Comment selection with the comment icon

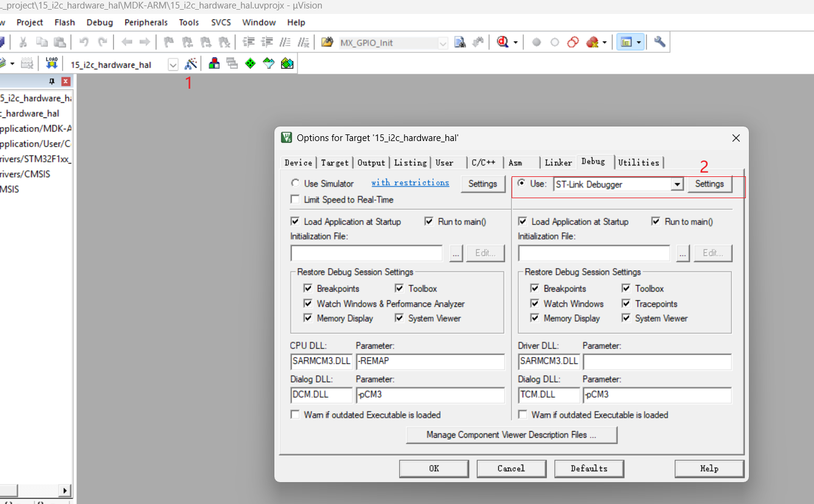(x=285, y=43)
